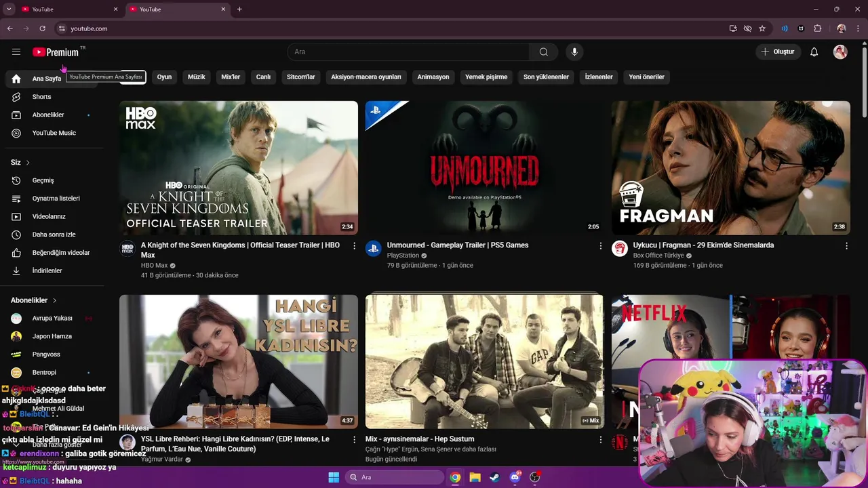Click install app icon in address bar
Screen dimensions: 868x488
coord(733,28)
